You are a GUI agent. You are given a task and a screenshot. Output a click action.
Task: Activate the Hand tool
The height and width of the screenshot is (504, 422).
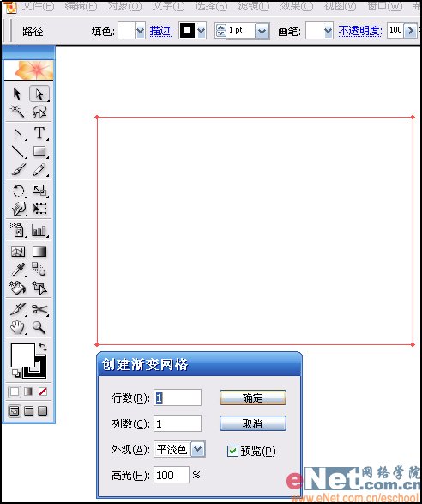coord(18,327)
